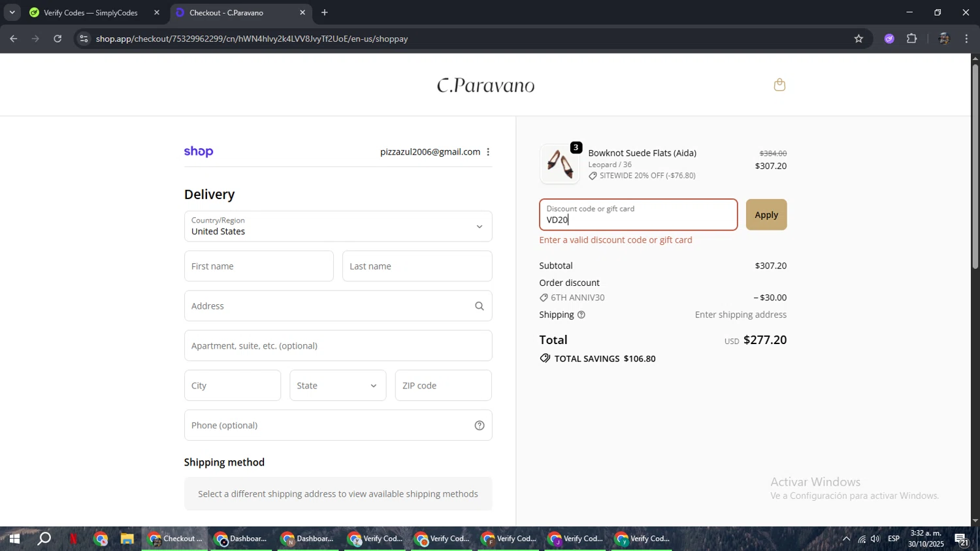Show hidden system tray icons
The width and height of the screenshot is (980, 551).
tap(846, 539)
